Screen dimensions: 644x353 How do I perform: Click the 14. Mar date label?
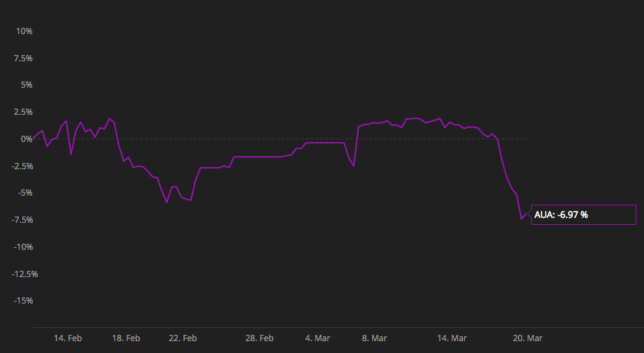(x=452, y=338)
